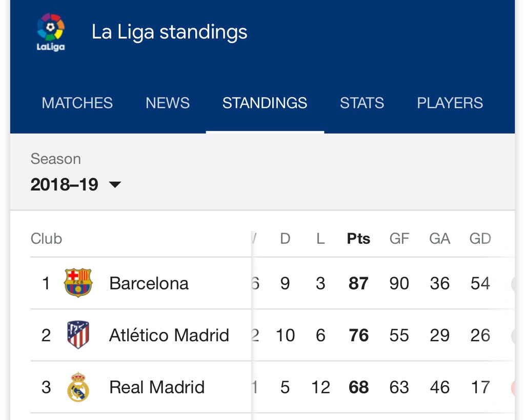Select the Standings tab
The width and height of the screenshot is (525, 420).
pos(265,103)
